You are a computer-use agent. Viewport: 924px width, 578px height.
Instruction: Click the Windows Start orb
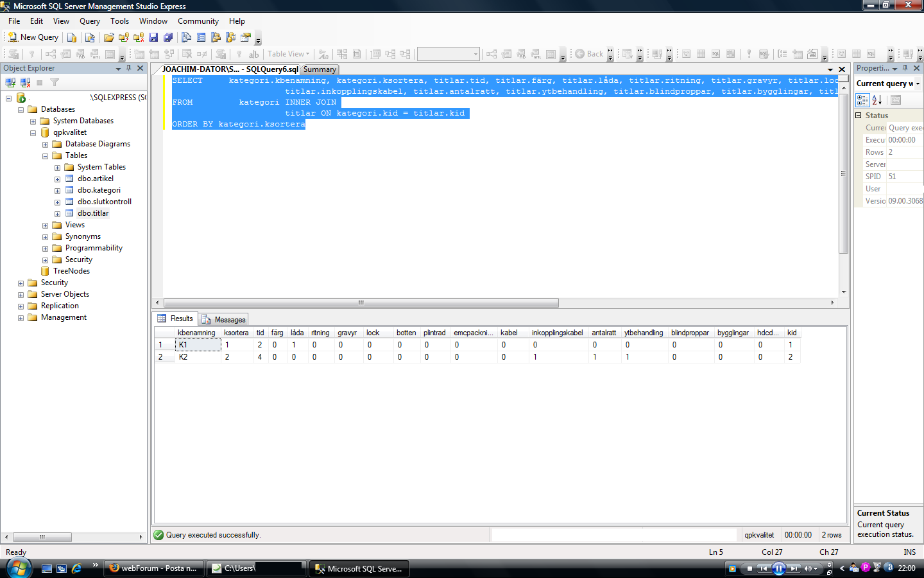click(19, 568)
